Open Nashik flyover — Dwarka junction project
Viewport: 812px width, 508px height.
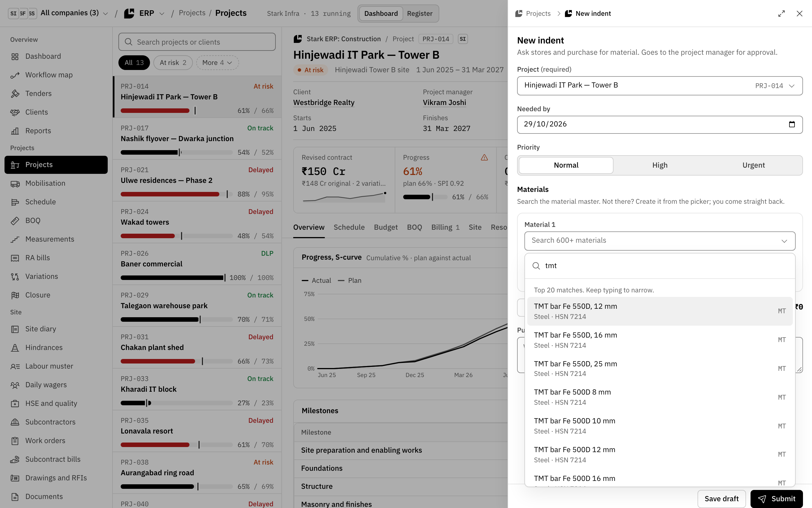coord(197,139)
